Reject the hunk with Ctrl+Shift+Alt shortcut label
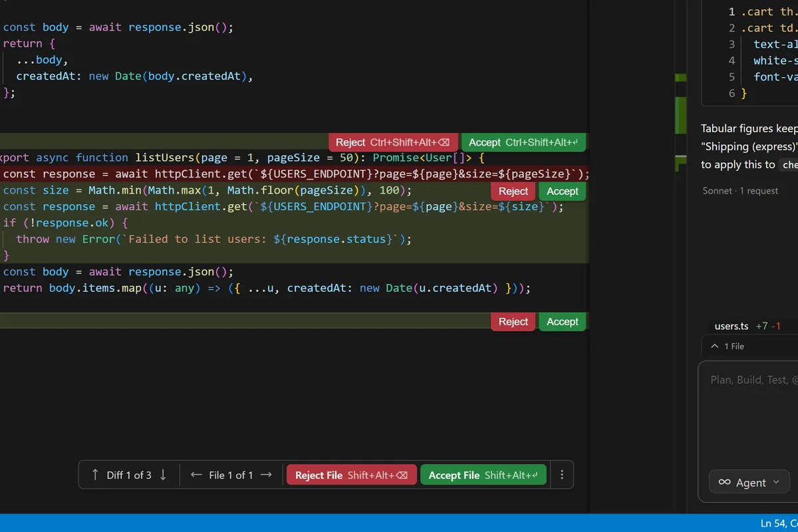The image size is (798, 532). click(393, 142)
